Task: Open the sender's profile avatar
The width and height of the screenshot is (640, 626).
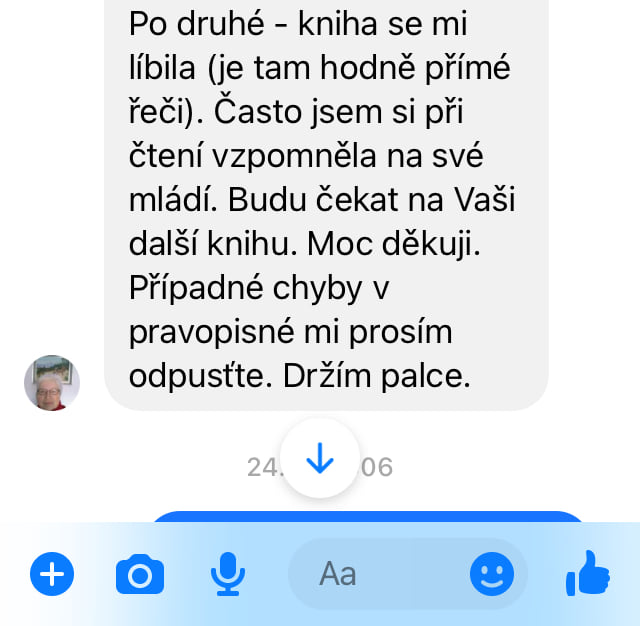Action: [52, 383]
